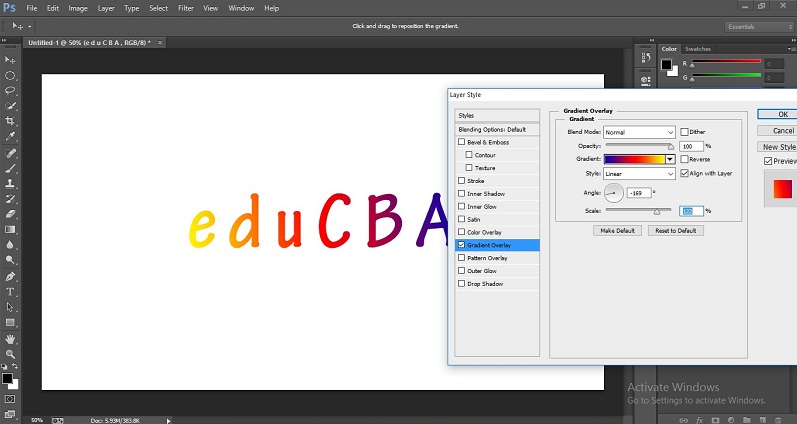Click Cancel in Layer Style dialog
This screenshot has height=424, width=797.
pyautogui.click(x=777, y=131)
